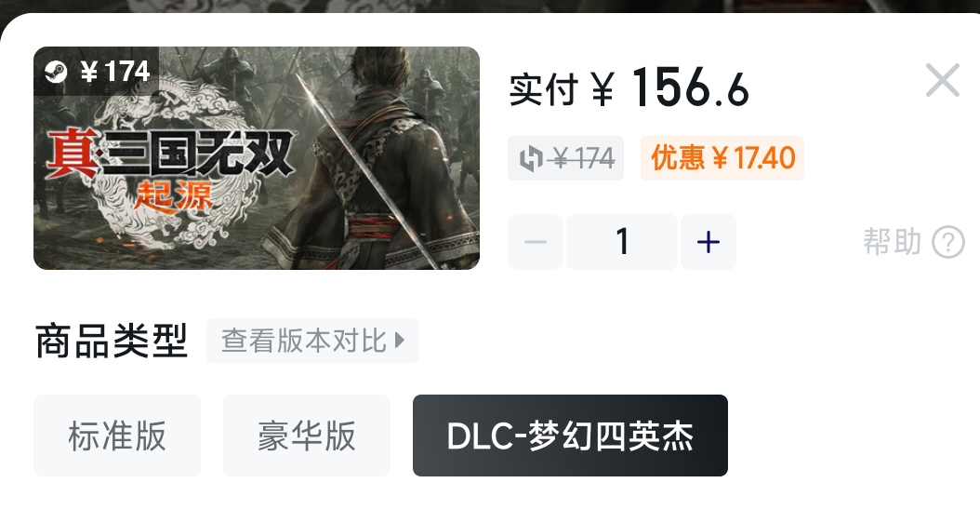Open the 优惠 ¥17.40 discount tag
The width and height of the screenshot is (980, 523).
(x=722, y=158)
